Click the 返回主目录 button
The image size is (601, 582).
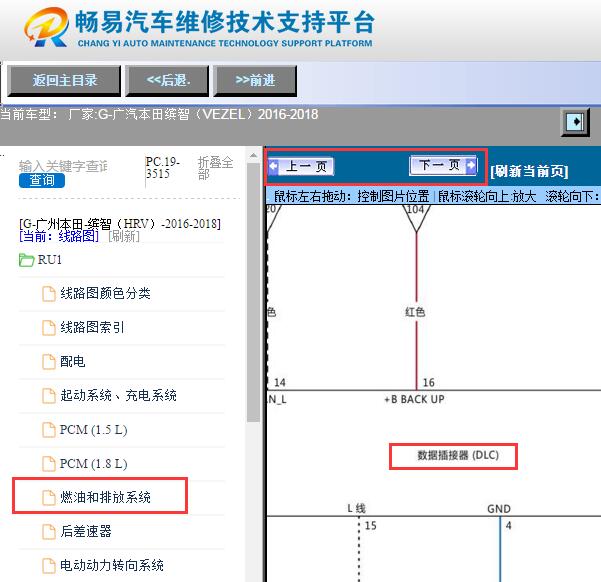click(x=64, y=81)
